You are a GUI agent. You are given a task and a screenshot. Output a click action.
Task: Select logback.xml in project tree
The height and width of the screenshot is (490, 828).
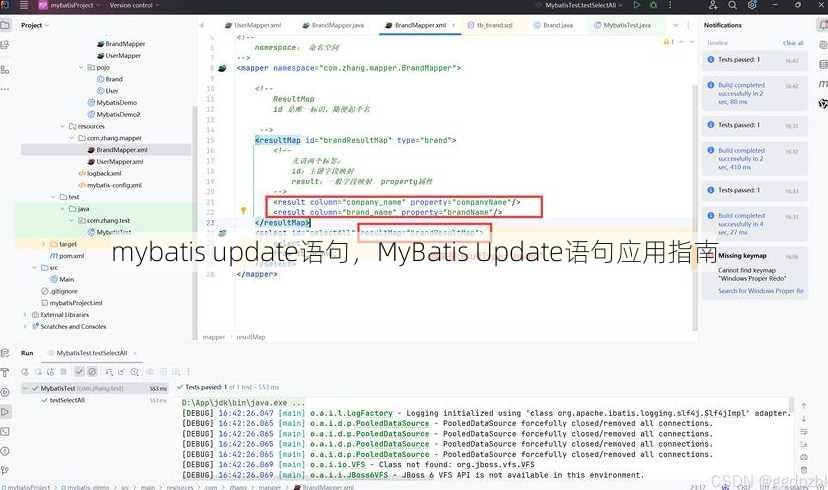pyautogui.click(x=100, y=173)
